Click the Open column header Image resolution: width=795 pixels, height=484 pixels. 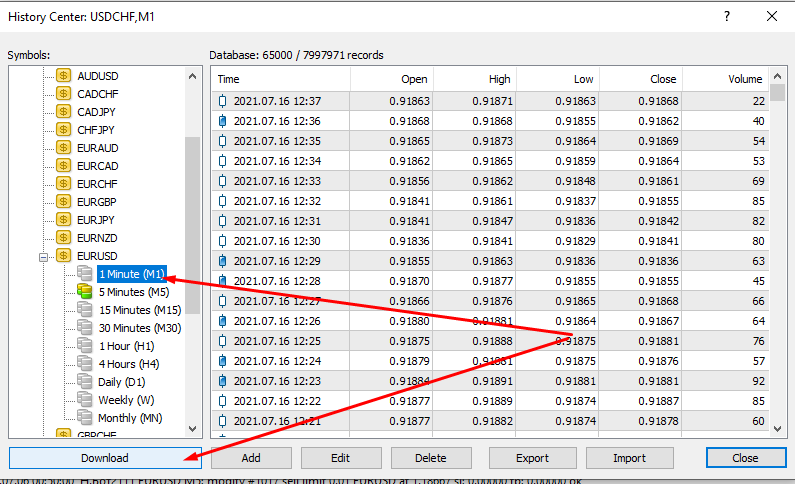391,79
